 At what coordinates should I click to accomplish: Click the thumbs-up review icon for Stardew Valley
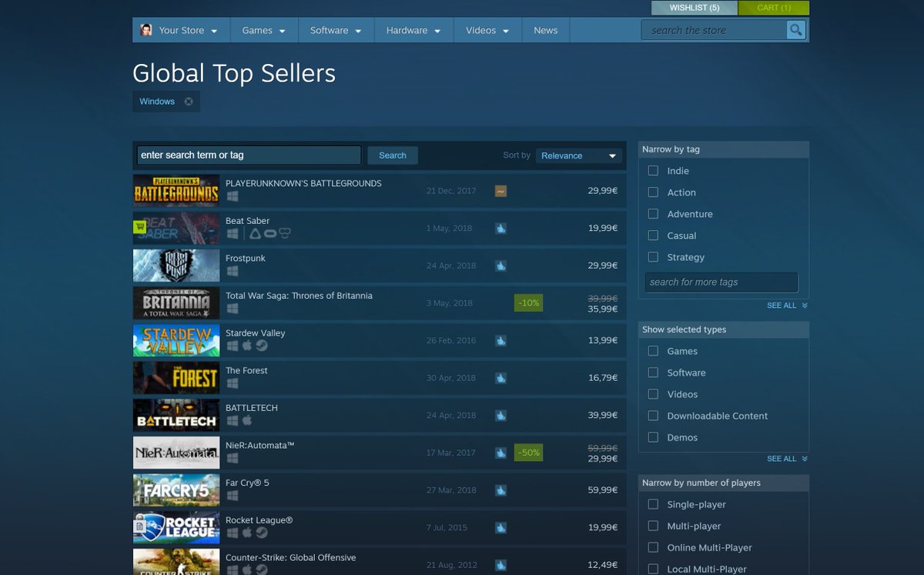[500, 340]
